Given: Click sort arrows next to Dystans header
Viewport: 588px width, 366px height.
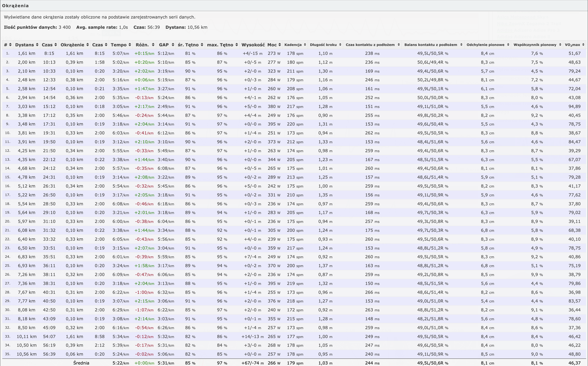Looking at the screenshot, I should click(37, 45).
